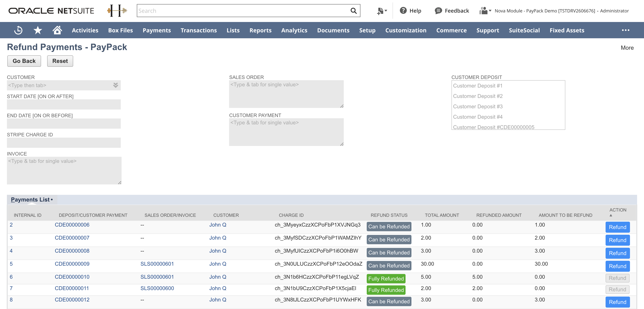
Task: Sort by the Action column arrow
Action: click(611, 215)
